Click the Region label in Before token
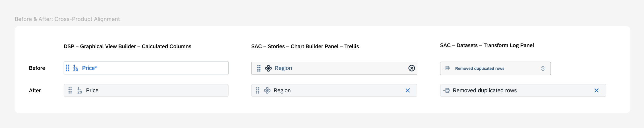 283,68
